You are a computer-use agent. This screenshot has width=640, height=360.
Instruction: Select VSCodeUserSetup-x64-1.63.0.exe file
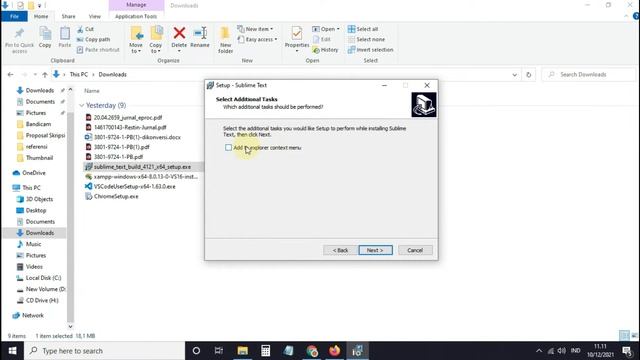(135, 186)
